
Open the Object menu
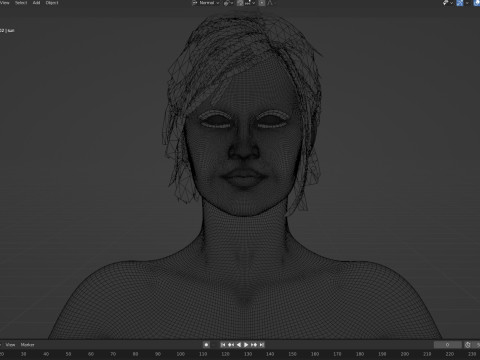[x=52, y=3]
